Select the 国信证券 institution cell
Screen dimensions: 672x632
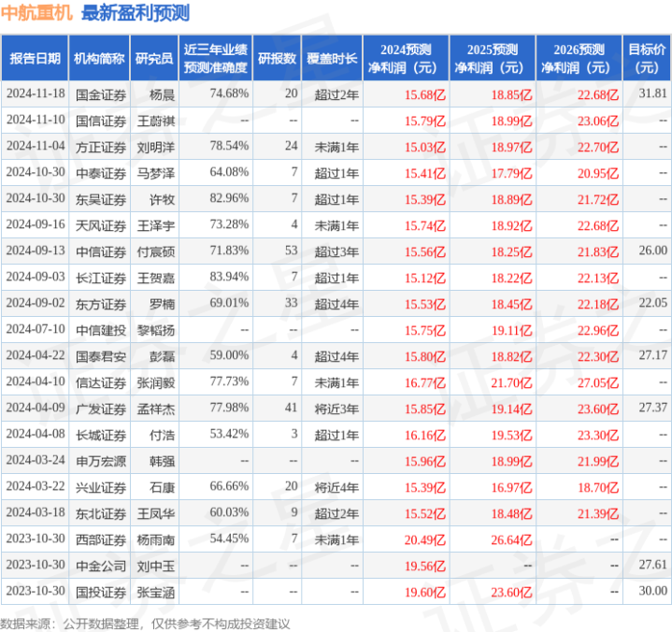[101, 121]
